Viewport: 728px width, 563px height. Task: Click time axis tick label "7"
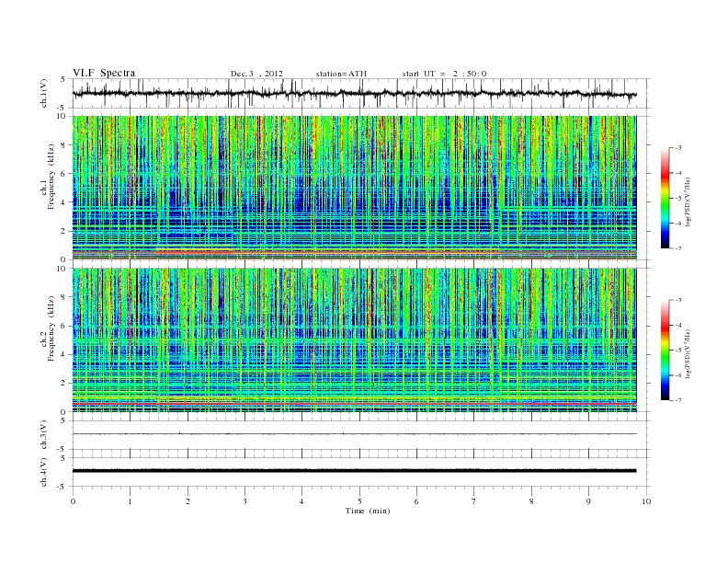coord(474,501)
